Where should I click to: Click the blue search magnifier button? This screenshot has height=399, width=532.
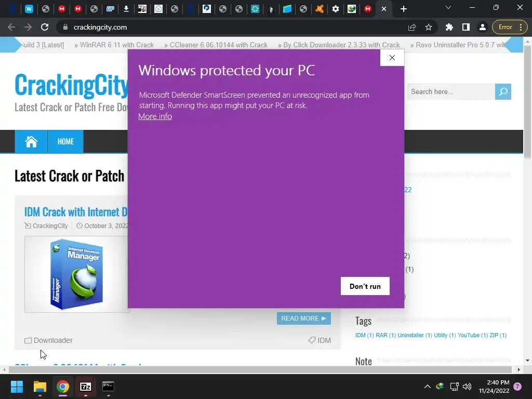point(503,91)
